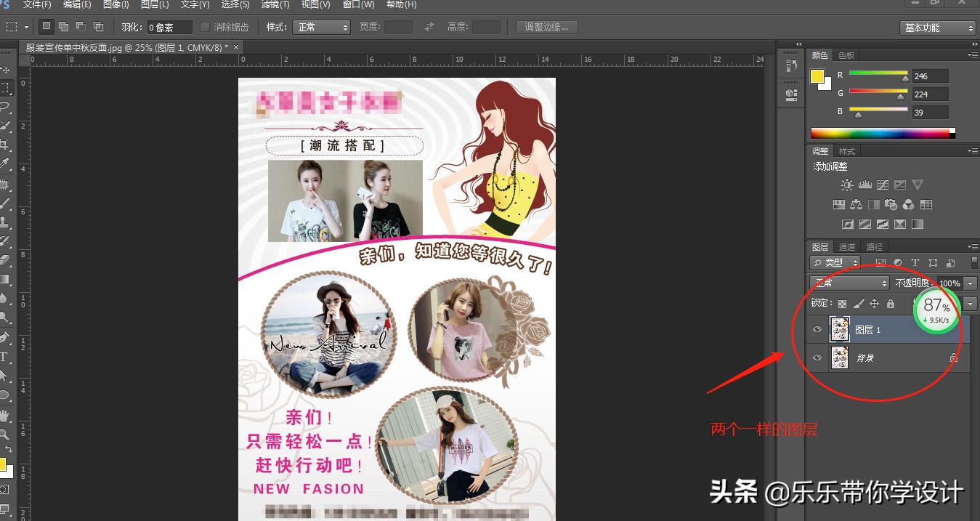
Task: Open the blend mode dropdown showing 正常
Action: pyautogui.click(x=849, y=283)
